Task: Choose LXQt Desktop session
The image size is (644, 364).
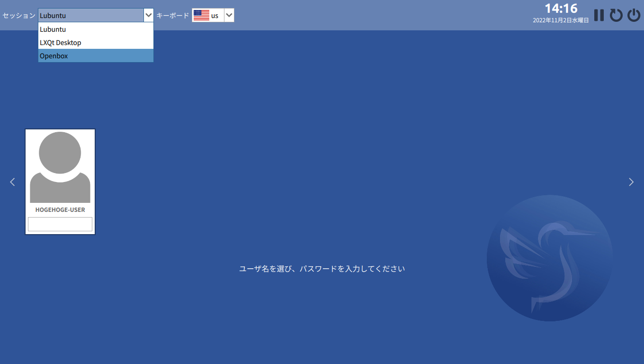Action: click(96, 43)
